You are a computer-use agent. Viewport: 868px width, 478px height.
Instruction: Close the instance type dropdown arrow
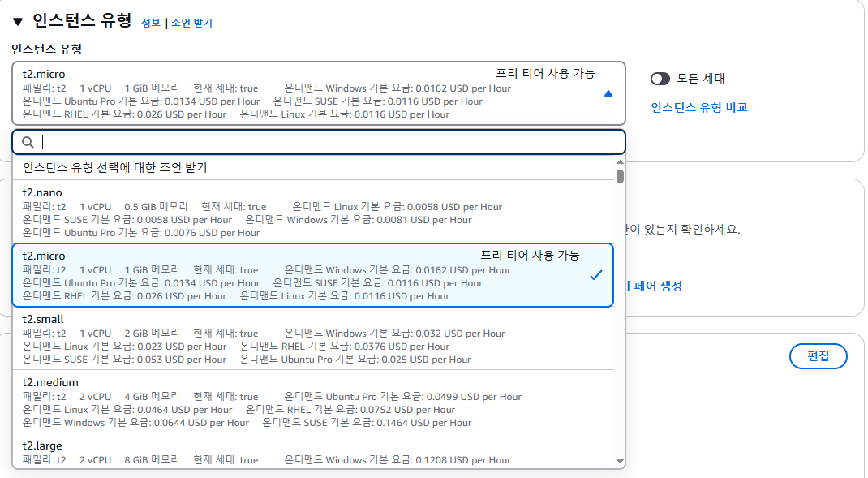coord(608,93)
